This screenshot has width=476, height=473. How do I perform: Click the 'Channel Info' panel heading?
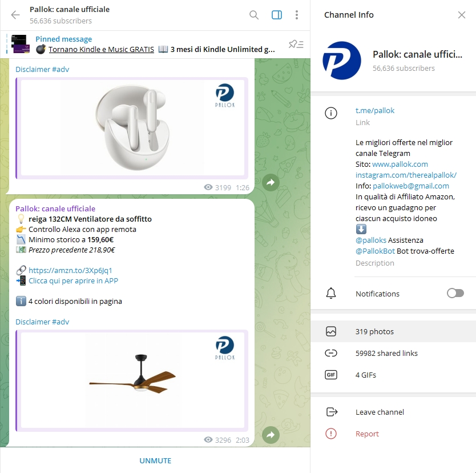[349, 15]
